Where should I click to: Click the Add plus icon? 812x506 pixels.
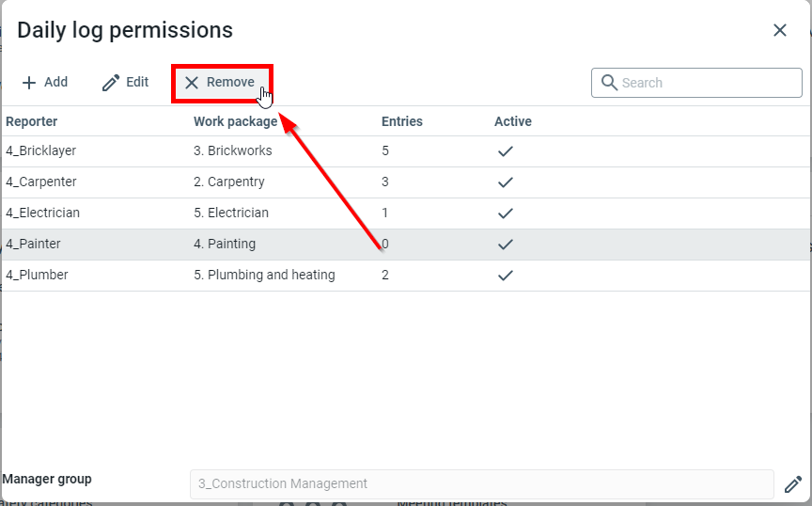(x=29, y=83)
